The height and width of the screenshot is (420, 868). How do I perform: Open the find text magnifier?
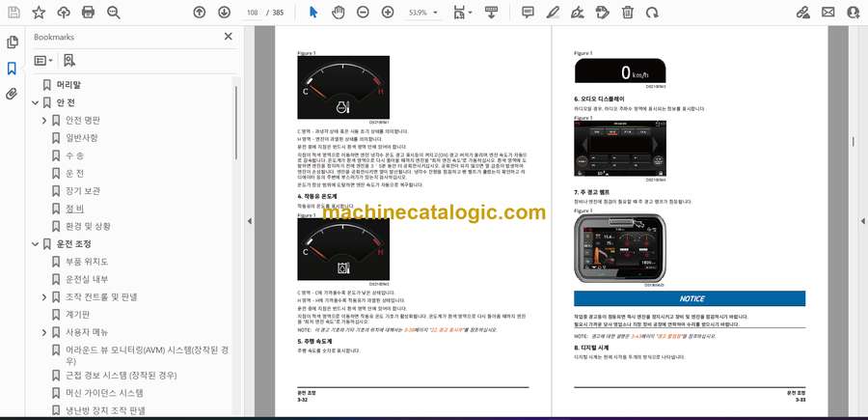click(114, 13)
